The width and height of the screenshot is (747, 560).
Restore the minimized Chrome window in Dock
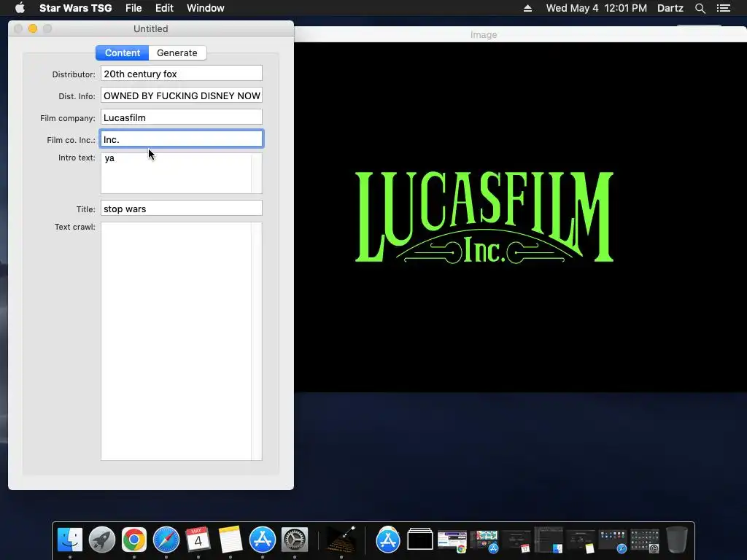(x=452, y=542)
